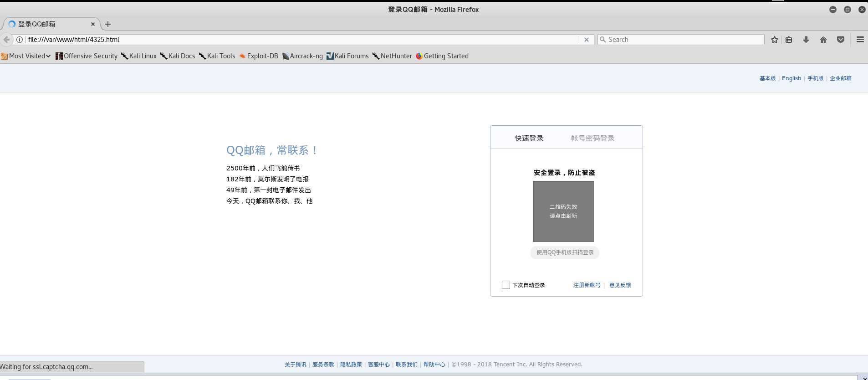This screenshot has width=868, height=380.
Task: Click the browser Back arrow button
Action: click(6, 40)
